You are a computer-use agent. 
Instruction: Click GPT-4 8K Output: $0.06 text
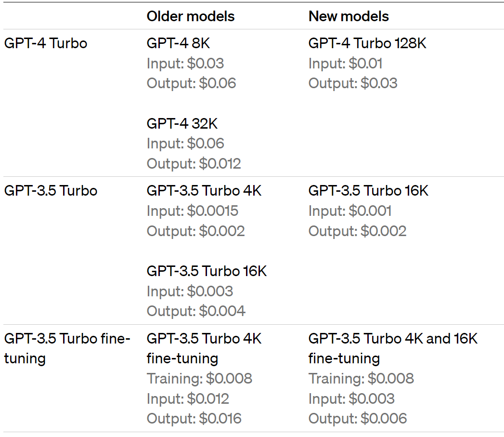pyautogui.click(x=192, y=83)
